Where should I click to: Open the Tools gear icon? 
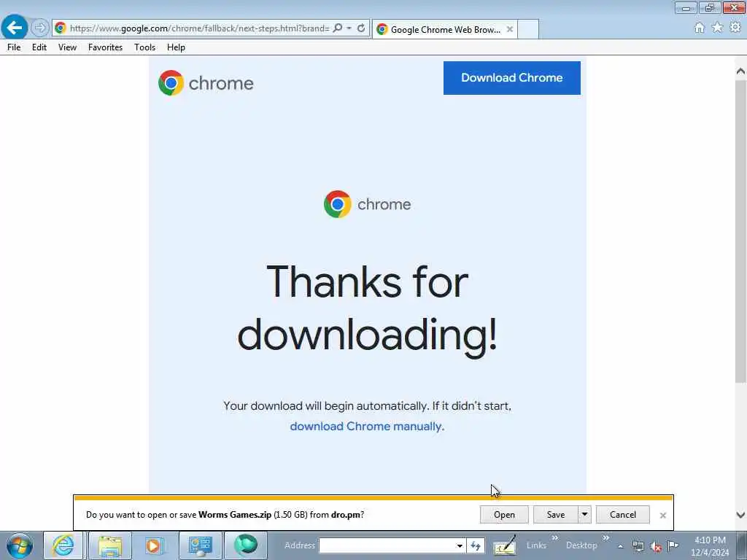point(735,28)
